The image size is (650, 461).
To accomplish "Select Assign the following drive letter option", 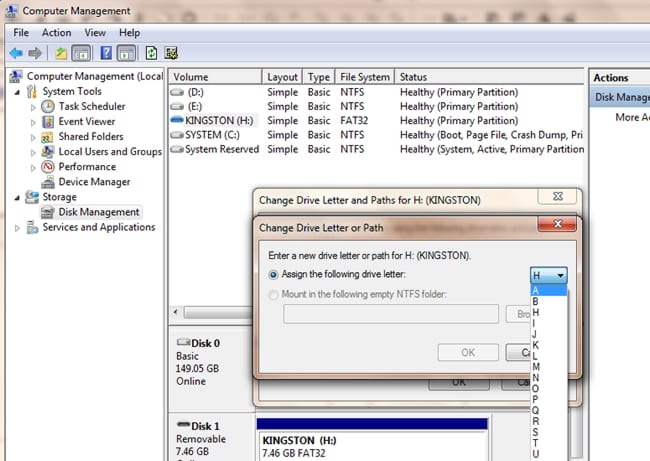I will coord(276,274).
